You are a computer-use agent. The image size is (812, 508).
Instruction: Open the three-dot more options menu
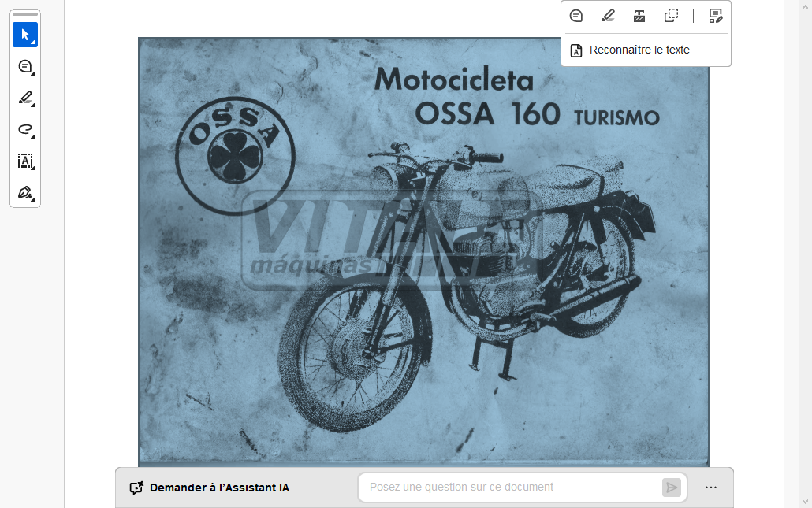[711, 488]
